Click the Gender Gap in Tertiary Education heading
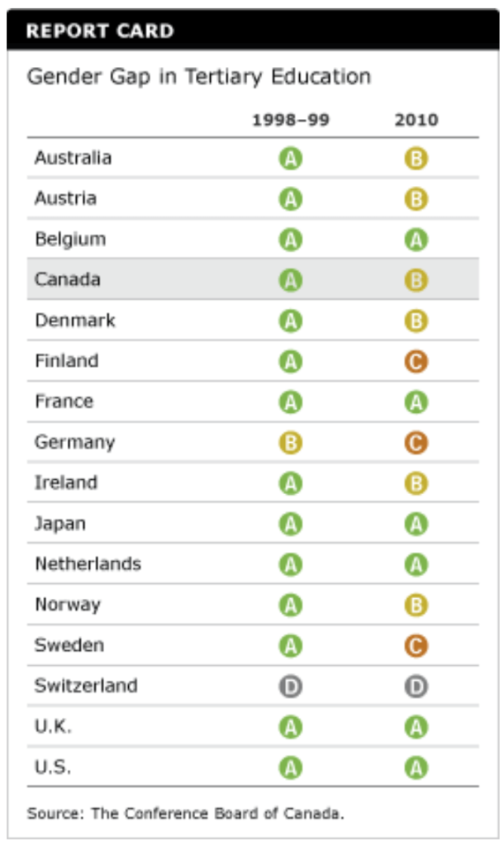This screenshot has height=846, width=504. (x=199, y=77)
